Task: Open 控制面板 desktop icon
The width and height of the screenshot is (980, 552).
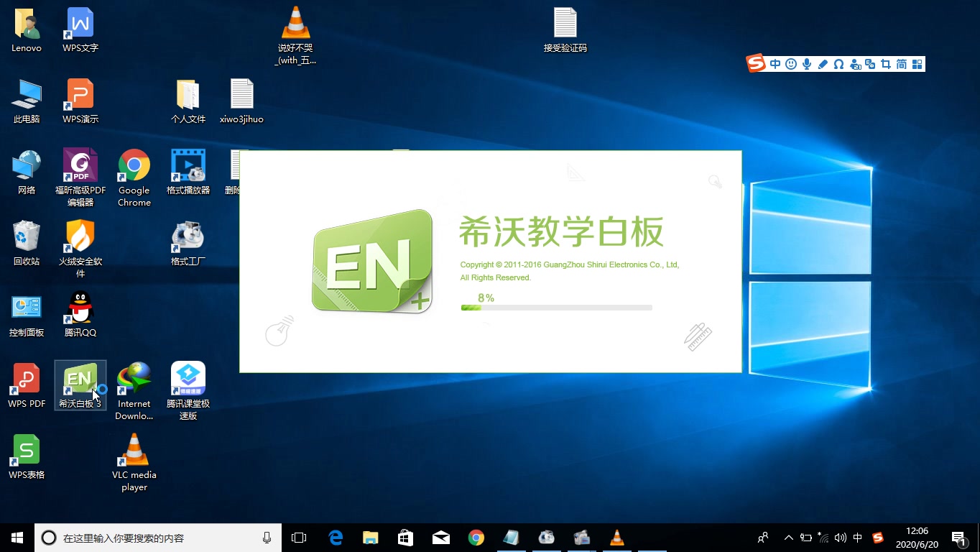Action: click(27, 315)
